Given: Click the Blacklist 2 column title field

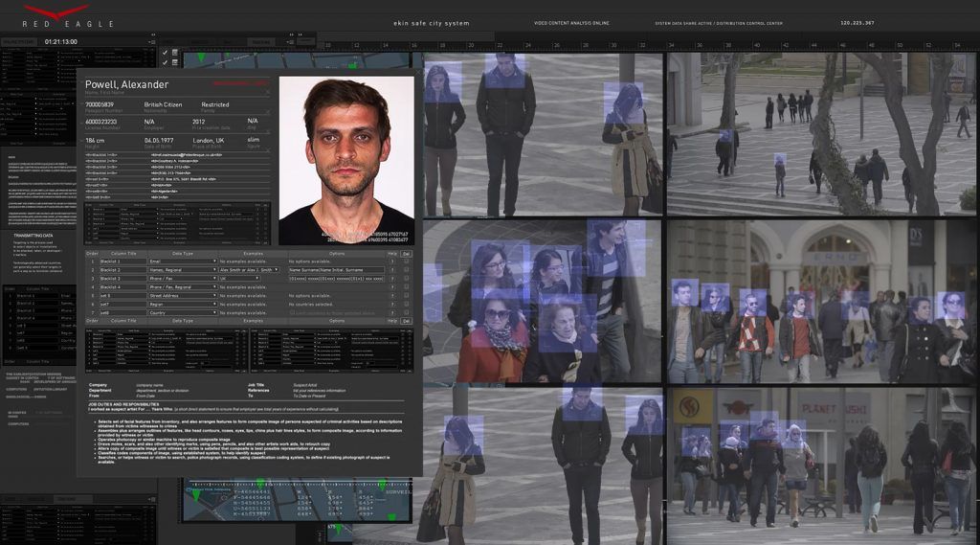Looking at the screenshot, I should tap(122, 270).
